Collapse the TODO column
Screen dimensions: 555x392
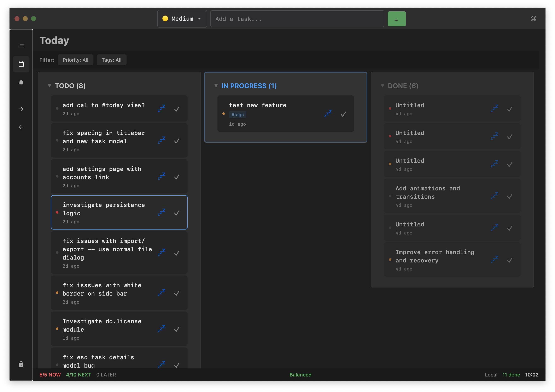click(49, 86)
